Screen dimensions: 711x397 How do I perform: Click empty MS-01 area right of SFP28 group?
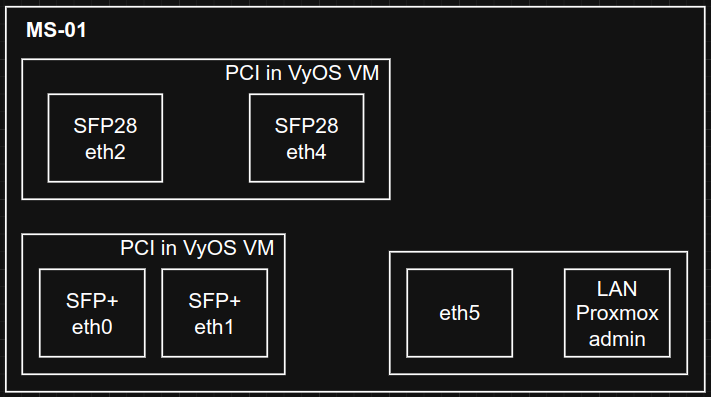click(544, 129)
